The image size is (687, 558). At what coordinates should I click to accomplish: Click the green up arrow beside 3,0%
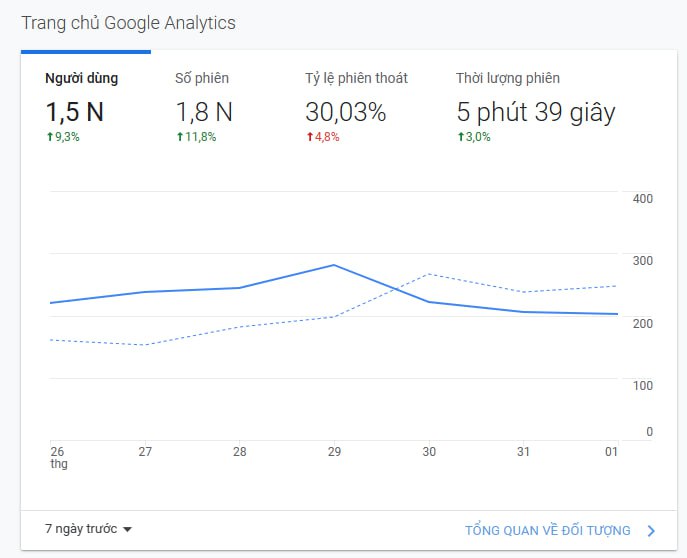tap(461, 137)
